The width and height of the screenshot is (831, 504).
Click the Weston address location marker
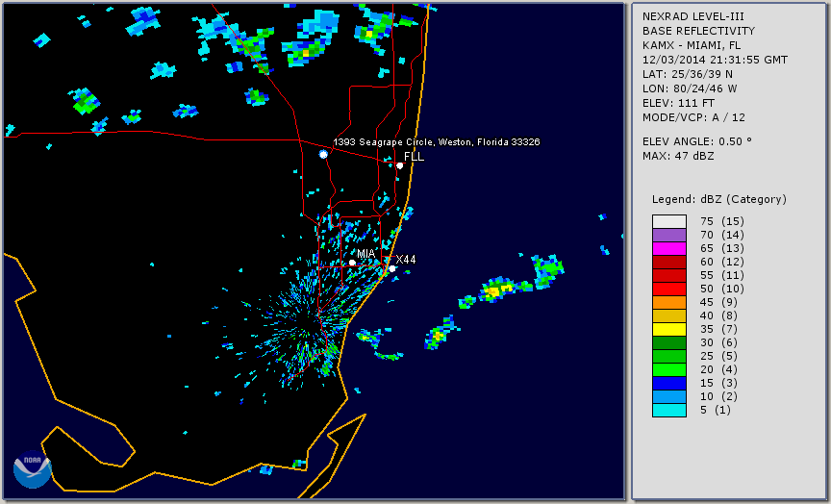point(323,154)
